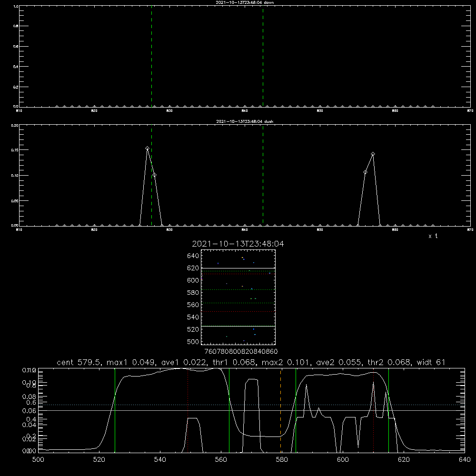Click the green vertical line near 585
Screen dimensions: 476x476
pyautogui.click(x=296, y=410)
